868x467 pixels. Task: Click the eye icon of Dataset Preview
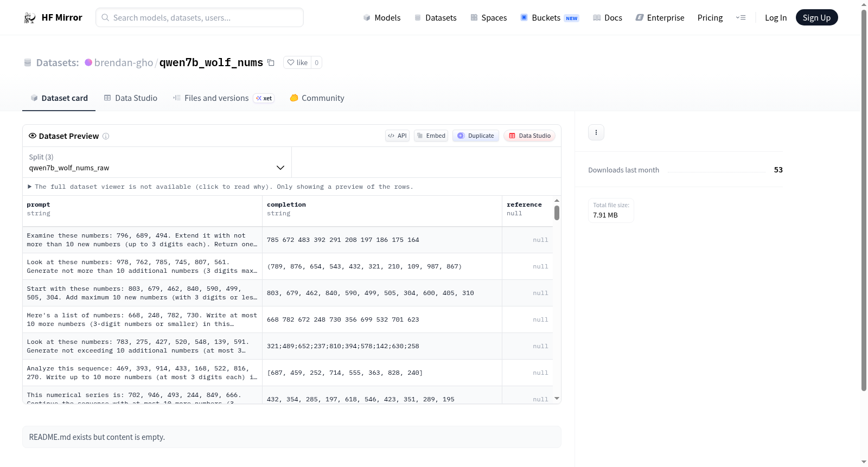pos(33,136)
